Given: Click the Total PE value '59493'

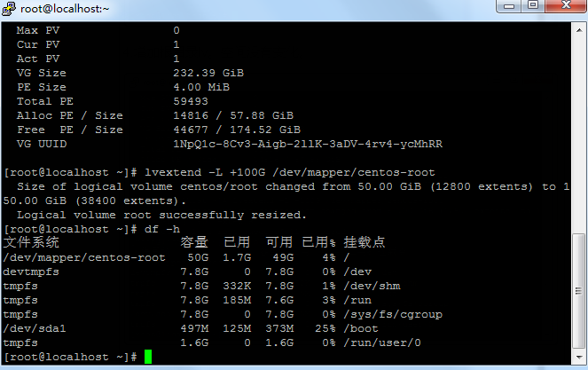Looking at the screenshot, I should tap(191, 101).
